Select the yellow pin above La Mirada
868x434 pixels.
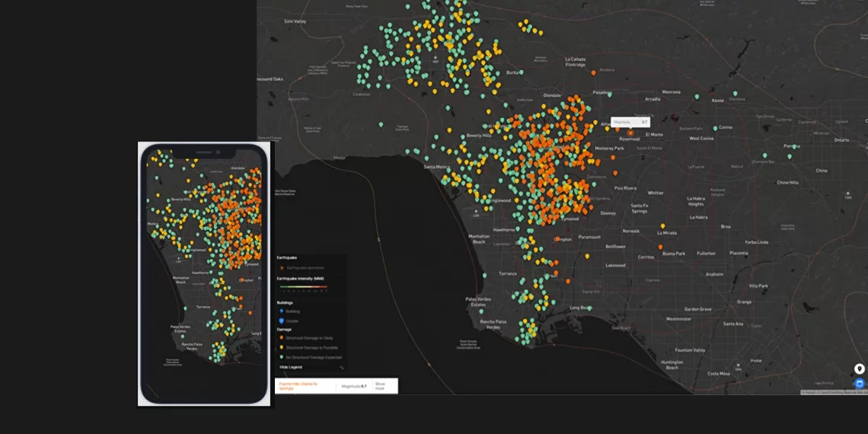[662, 226]
